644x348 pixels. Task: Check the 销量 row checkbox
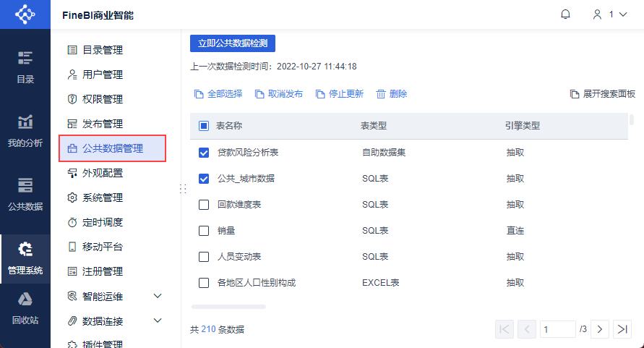click(204, 231)
